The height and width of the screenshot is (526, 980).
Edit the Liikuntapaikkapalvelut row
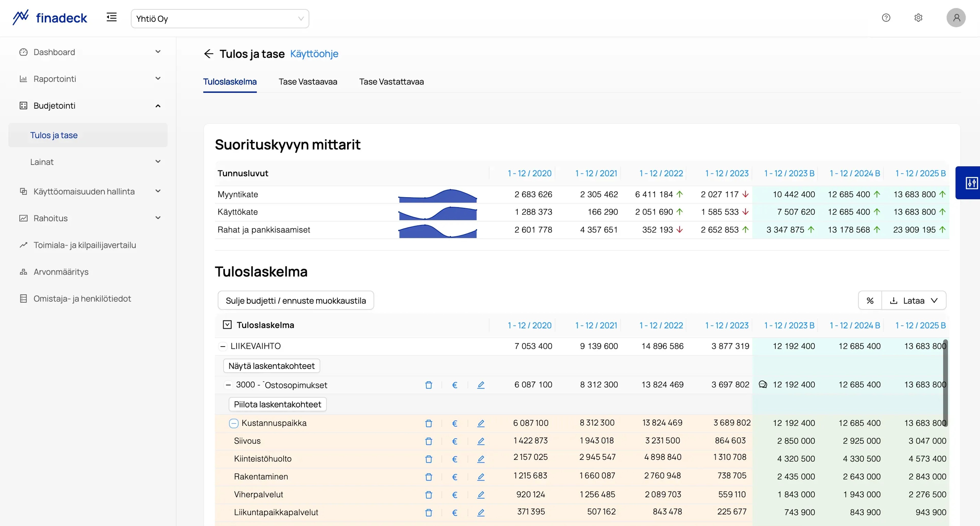pos(481,513)
